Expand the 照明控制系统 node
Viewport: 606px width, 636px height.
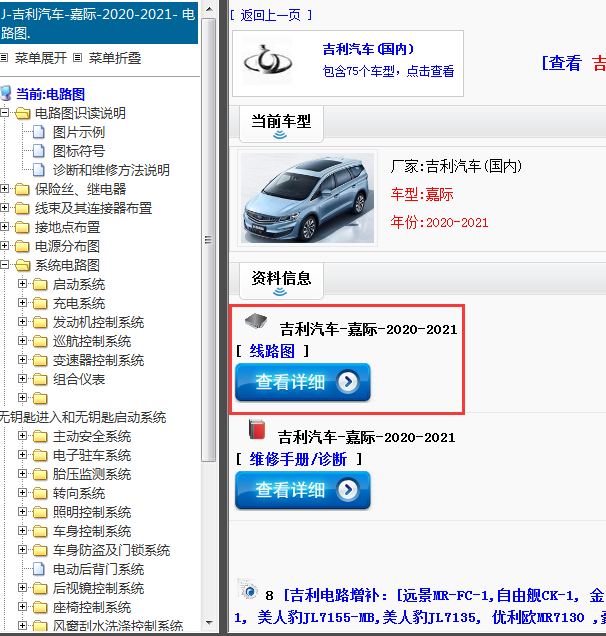pyautogui.click(x=23, y=512)
